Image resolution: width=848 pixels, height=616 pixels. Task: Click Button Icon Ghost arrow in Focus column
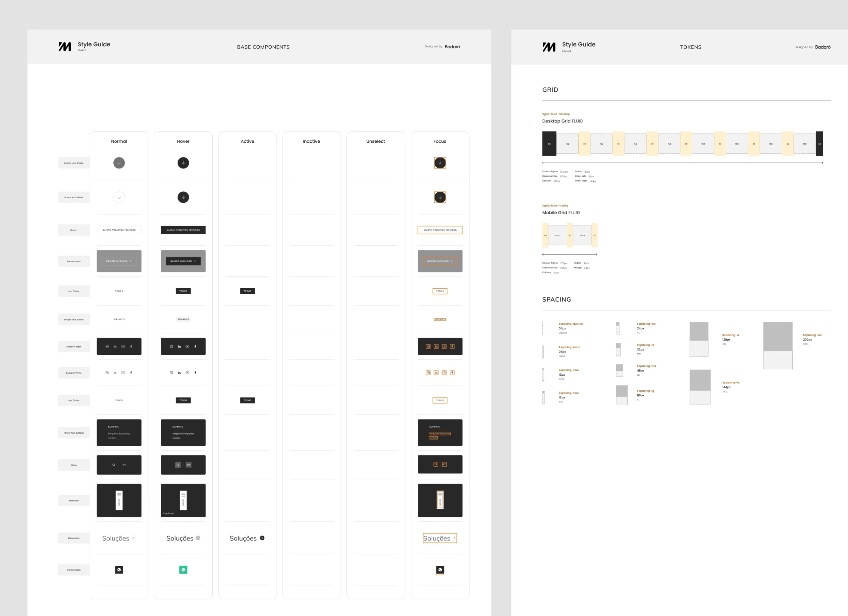440,197
